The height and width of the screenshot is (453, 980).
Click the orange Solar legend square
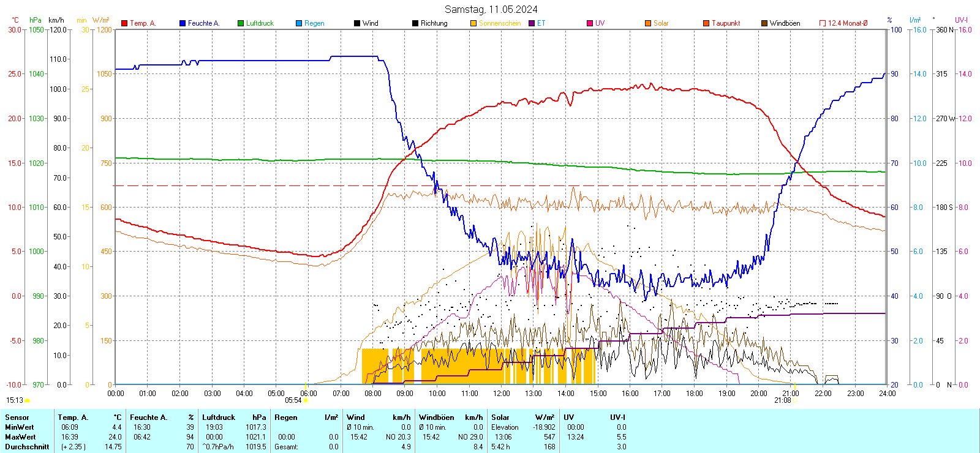point(648,23)
